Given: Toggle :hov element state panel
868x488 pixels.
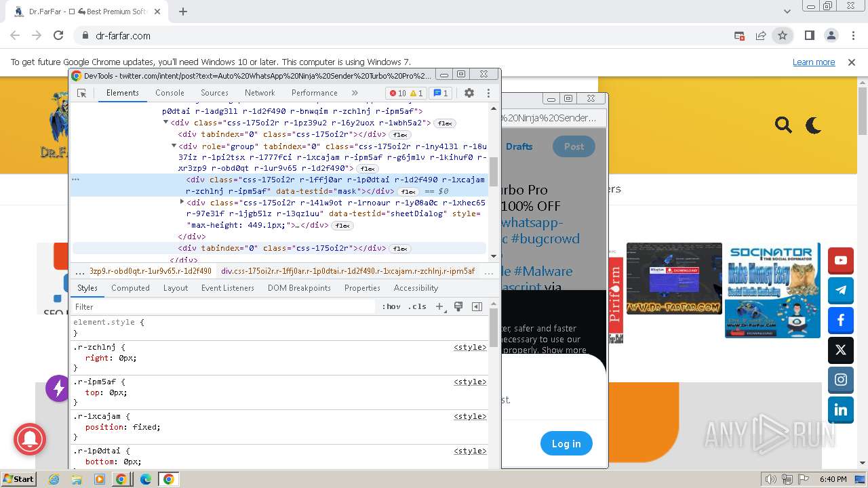Looking at the screenshot, I should click(391, 306).
